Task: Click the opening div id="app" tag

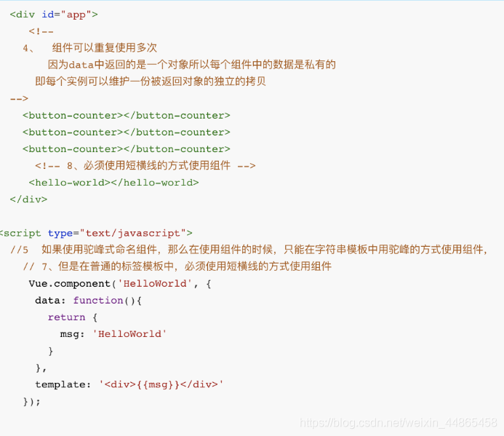Action: [x=54, y=15]
